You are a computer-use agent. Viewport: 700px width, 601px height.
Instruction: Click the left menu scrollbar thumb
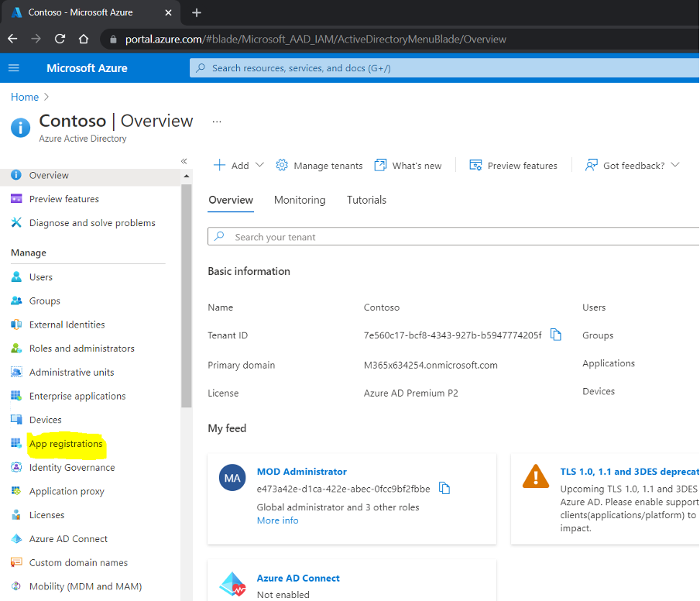(186, 295)
